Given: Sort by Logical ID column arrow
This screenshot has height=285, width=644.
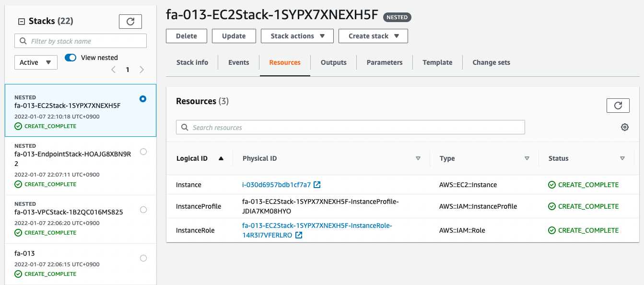Looking at the screenshot, I should point(221,158).
